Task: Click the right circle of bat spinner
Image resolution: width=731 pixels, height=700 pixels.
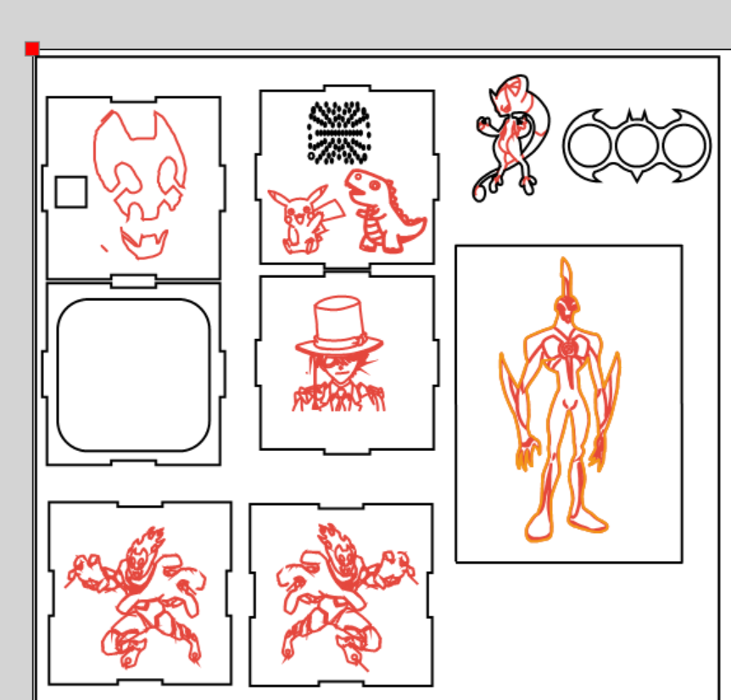Action: pos(684,146)
